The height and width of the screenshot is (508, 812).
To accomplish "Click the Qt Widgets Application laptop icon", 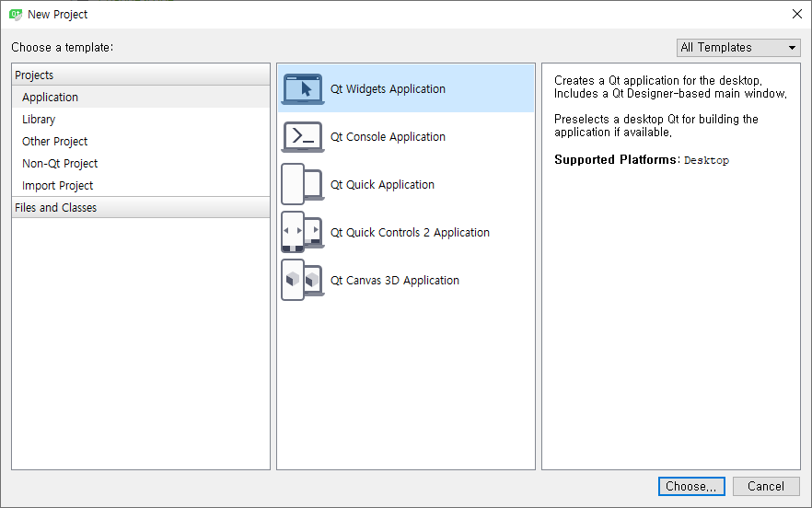I will click(303, 89).
